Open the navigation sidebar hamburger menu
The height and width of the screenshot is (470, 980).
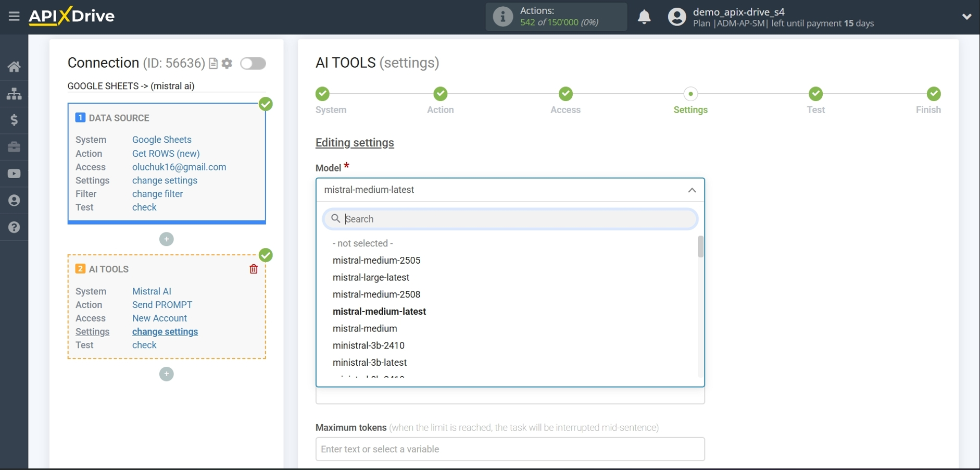click(13, 16)
